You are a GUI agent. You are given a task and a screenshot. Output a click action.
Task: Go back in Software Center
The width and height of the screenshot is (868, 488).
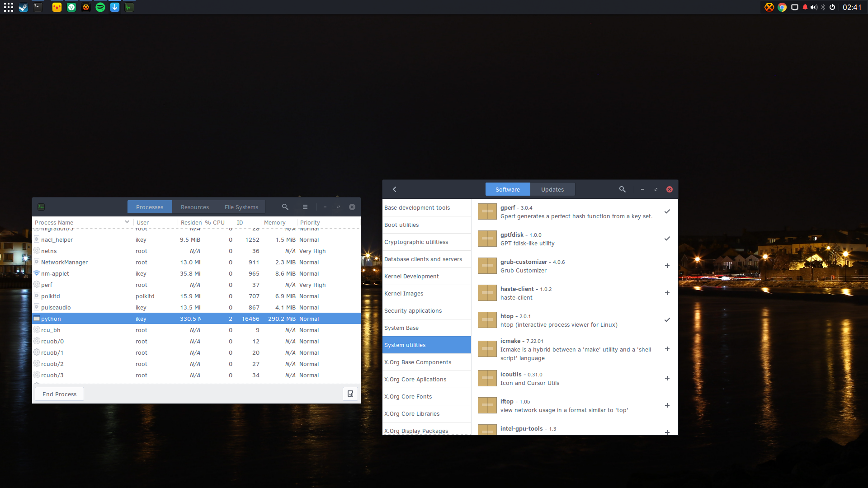[x=395, y=189]
